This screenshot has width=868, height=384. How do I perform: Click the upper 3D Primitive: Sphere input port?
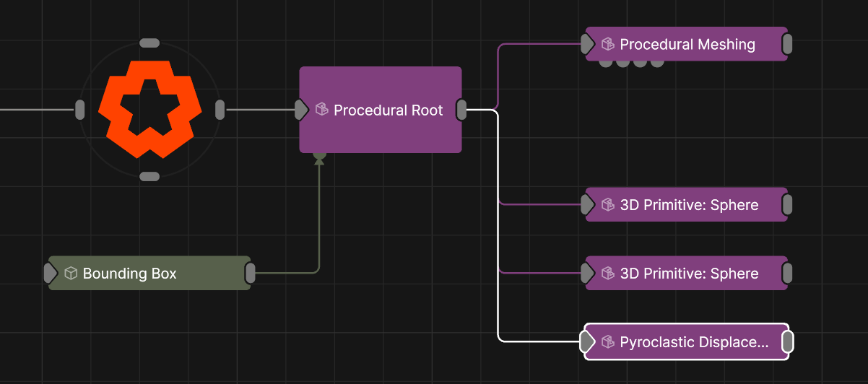coord(588,205)
